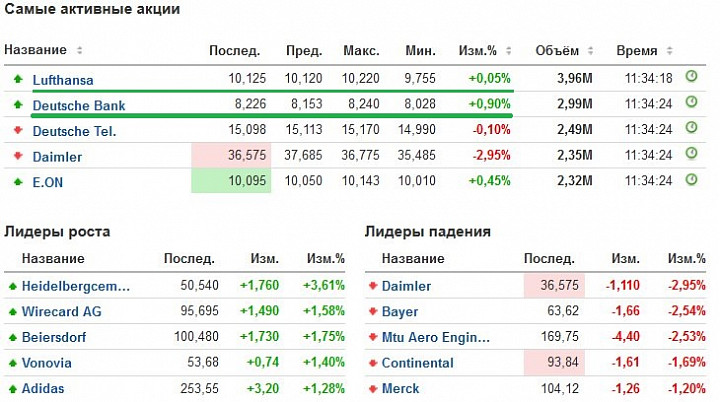
Task: Click green up arrow beside Heidelbergcem
Action: tap(12, 287)
